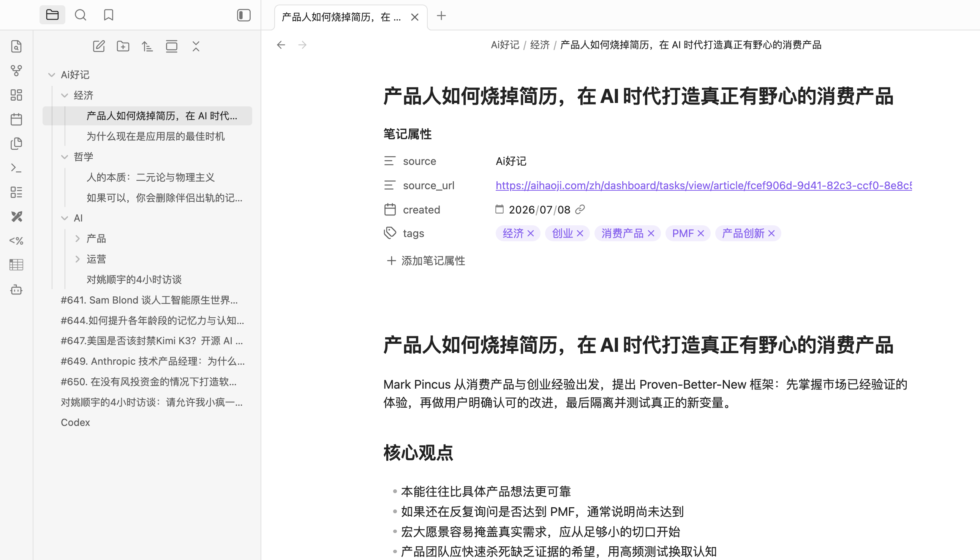Open graph view from the ribbon
Viewport: 980px width, 560px height.
[x=16, y=71]
